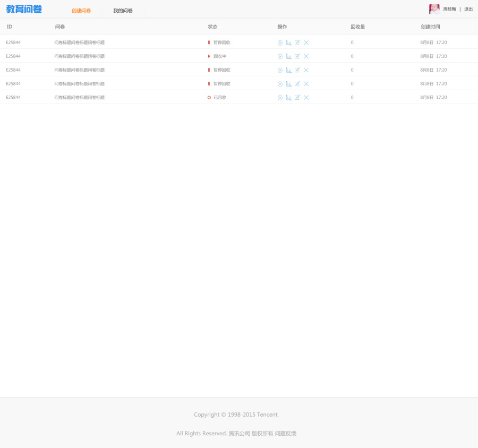The height and width of the screenshot is (448, 478).
Task: Click the username 周桂梅
Action: click(449, 9)
